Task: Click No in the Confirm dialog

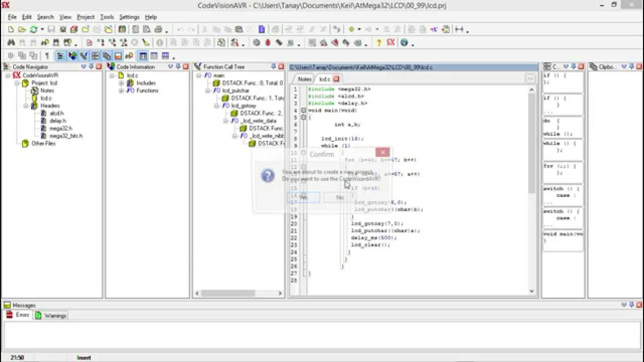Action: [340, 198]
